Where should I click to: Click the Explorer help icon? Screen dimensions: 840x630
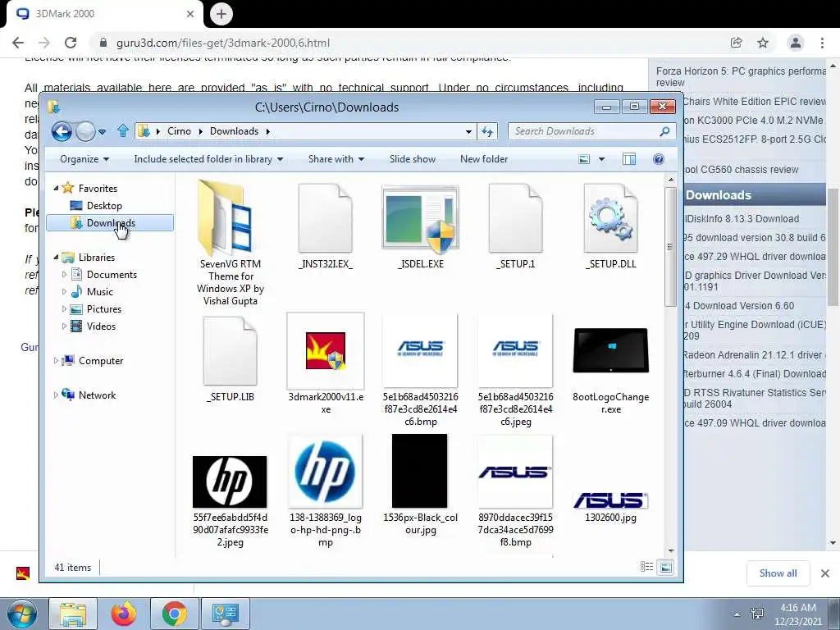pos(659,159)
